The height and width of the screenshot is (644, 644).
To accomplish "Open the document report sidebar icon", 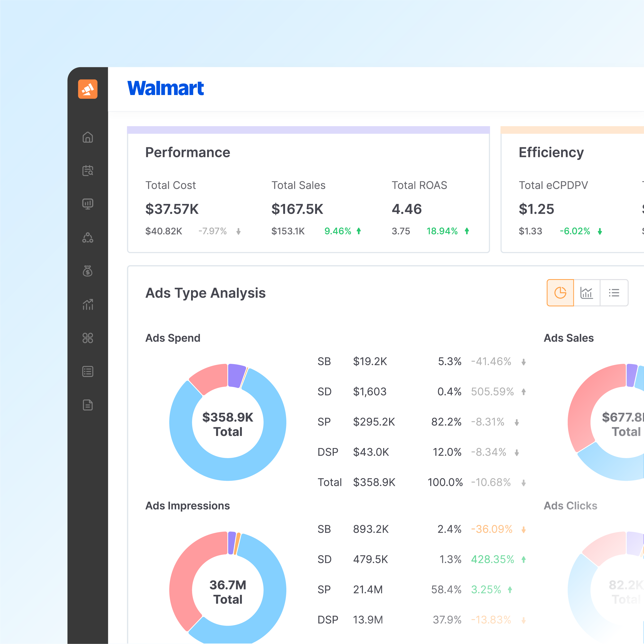I will [88, 405].
